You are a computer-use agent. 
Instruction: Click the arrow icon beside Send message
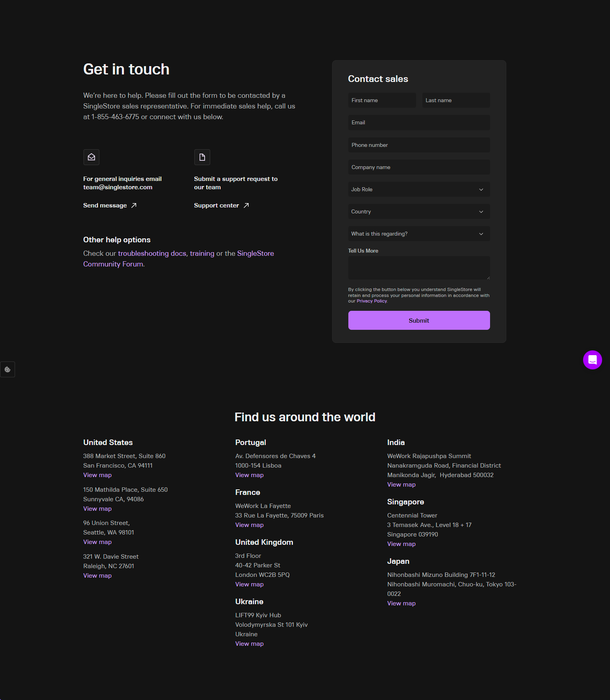[x=134, y=205]
